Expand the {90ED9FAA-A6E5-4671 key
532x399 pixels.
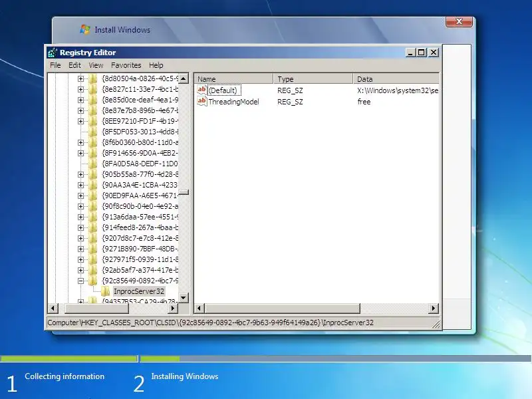click(x=80, y=196)
